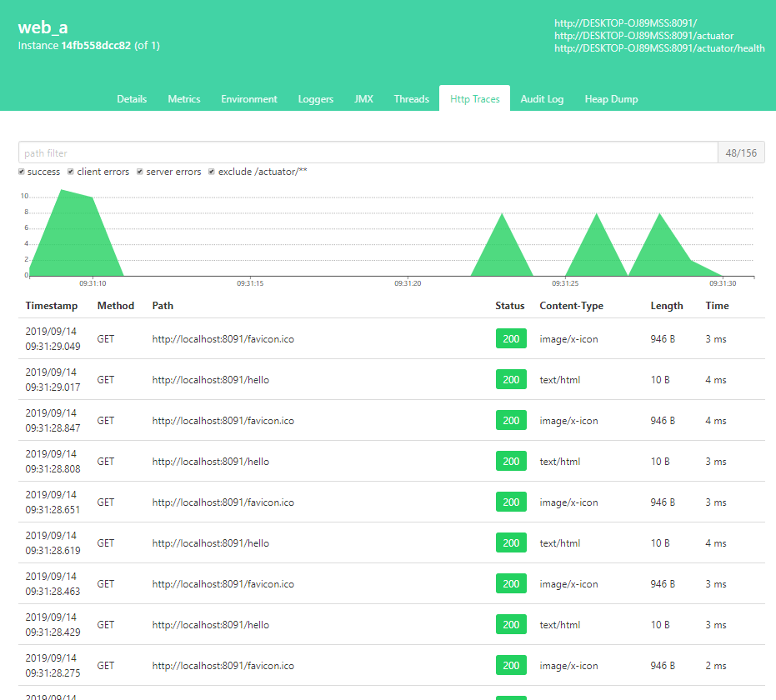Click the favicon.ico path in 09:31:28.651 row
Image resolution: width=776 pixels, height=700 pixels.
click(223, 502)
